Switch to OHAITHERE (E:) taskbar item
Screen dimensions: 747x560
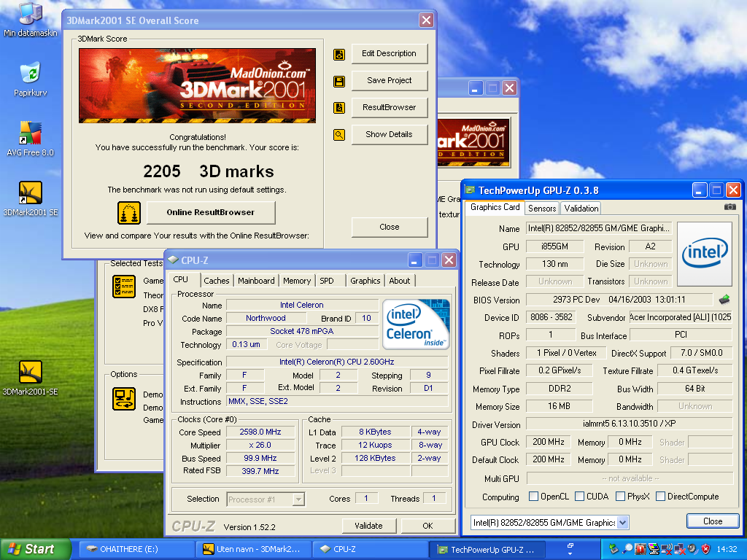pos(136,549)
